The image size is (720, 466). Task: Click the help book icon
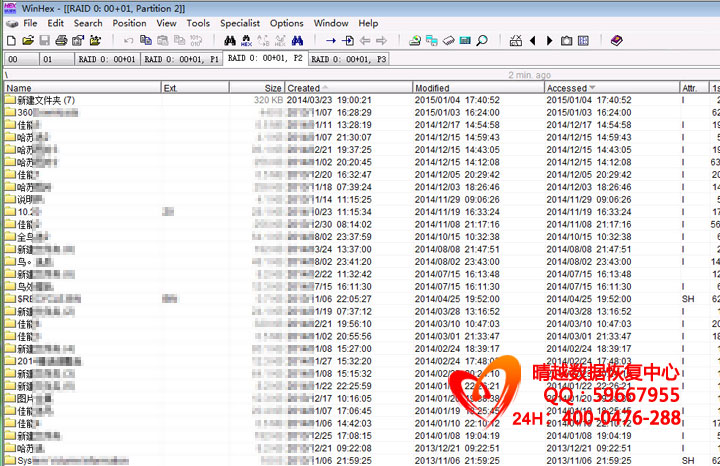point(616,41)
